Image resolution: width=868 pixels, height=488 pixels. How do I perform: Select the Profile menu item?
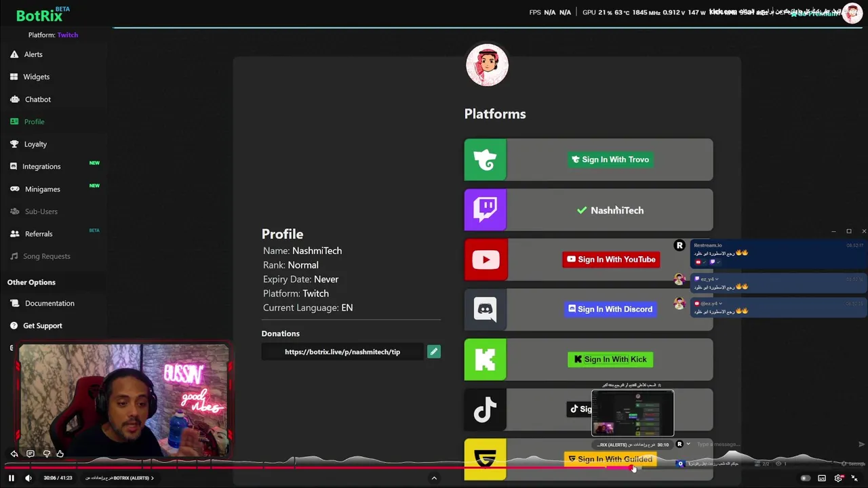coord(34,121)
